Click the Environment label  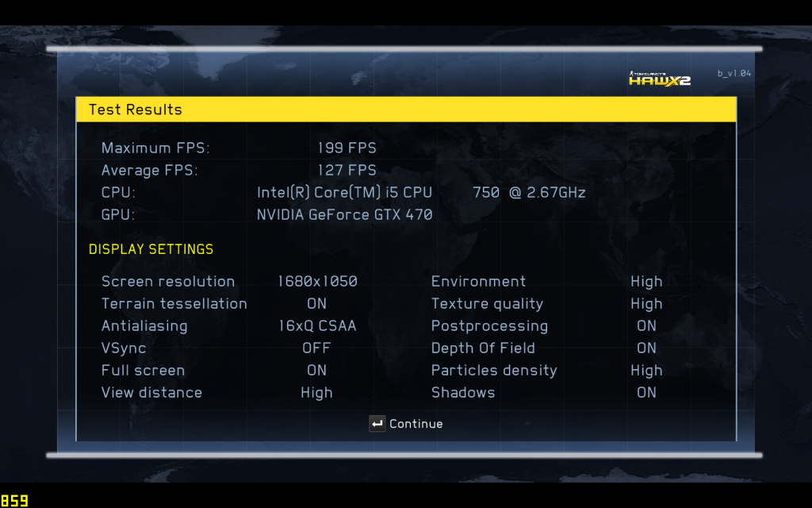click(x=478, y=282)
